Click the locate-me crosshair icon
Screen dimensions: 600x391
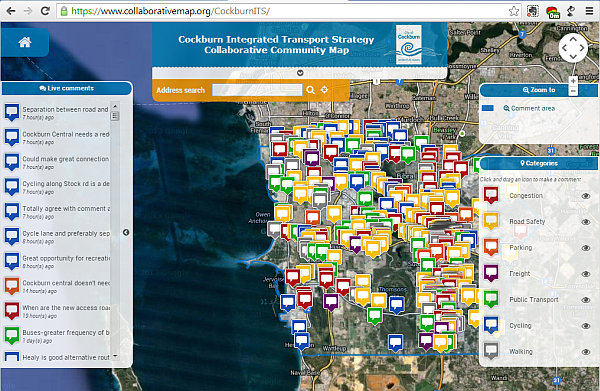coord(324,90)
